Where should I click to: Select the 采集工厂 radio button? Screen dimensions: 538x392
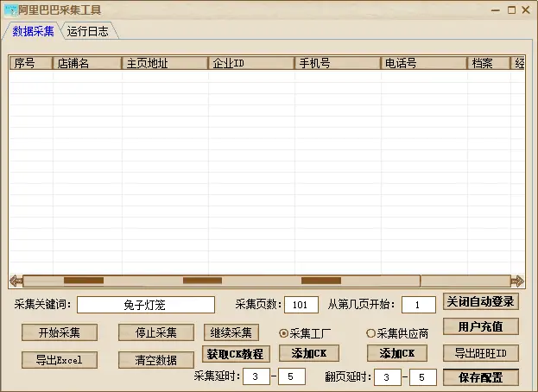pyautogui.click(x=284, y=333)
